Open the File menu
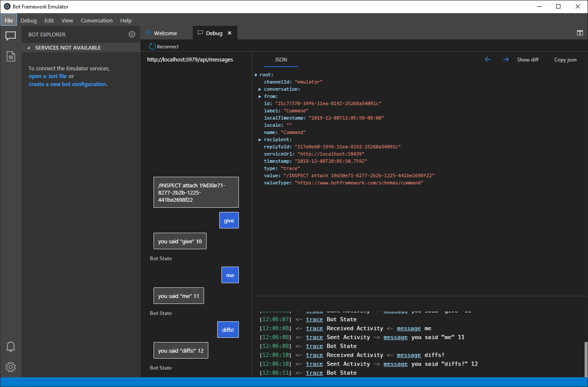 [x=9, y=20]
